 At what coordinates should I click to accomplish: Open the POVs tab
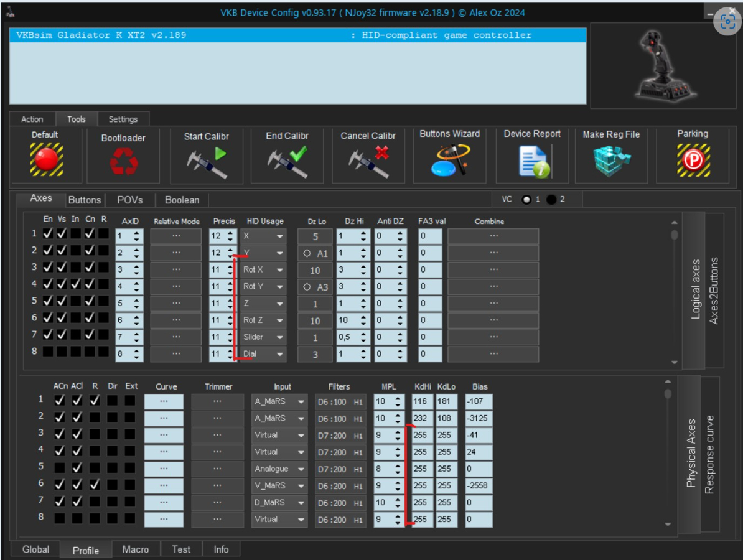(x=130, y=200)
